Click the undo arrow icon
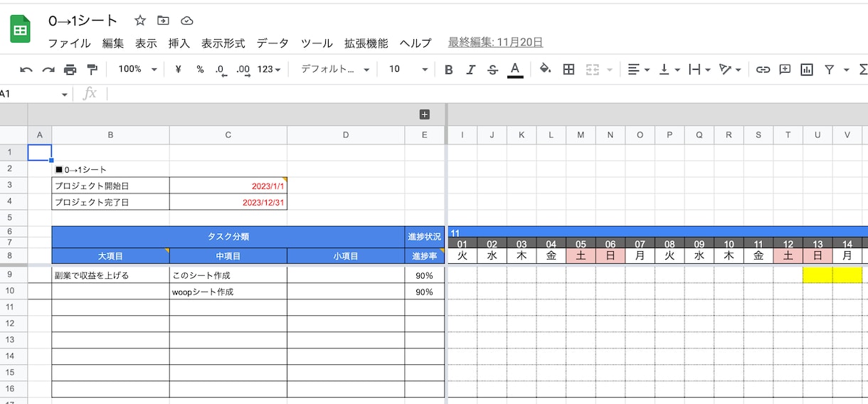The width and height of the screenshot is (868, 404). tap(26, 69)
